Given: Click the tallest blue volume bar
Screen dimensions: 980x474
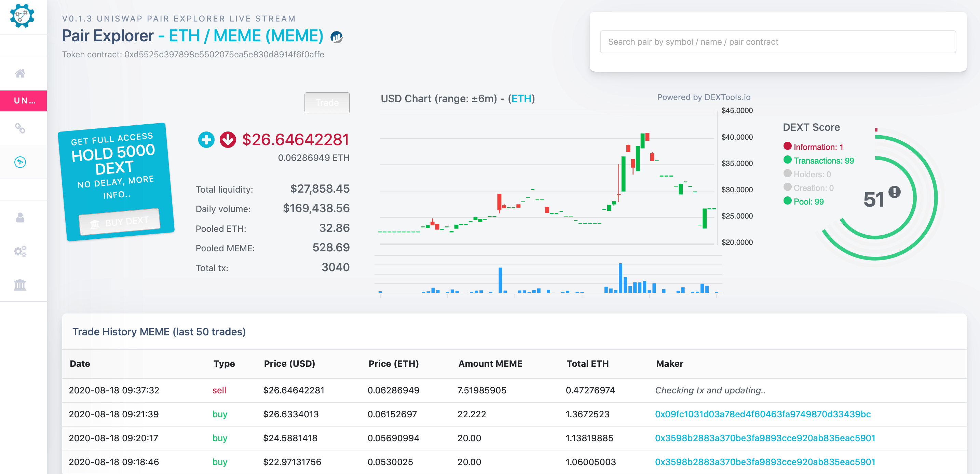Looking at the screenshot, I should tap(620, 278).
